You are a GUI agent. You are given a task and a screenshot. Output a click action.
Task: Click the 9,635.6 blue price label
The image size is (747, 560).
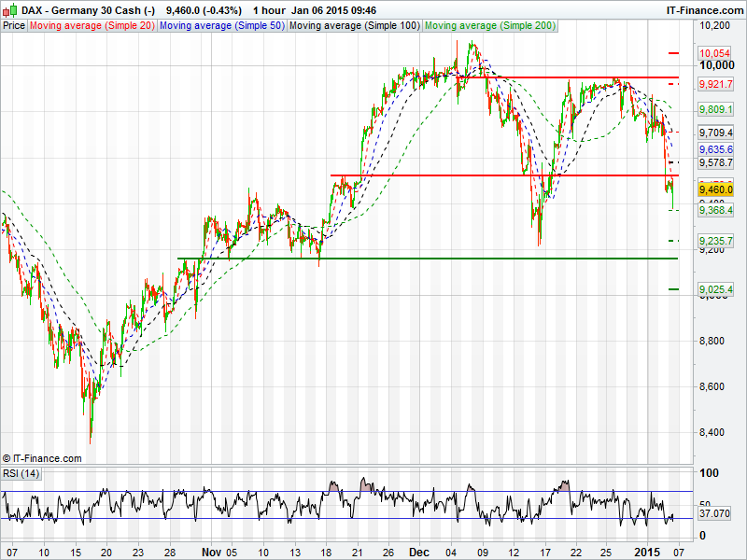pyautogui.click(x=715, y=149)
